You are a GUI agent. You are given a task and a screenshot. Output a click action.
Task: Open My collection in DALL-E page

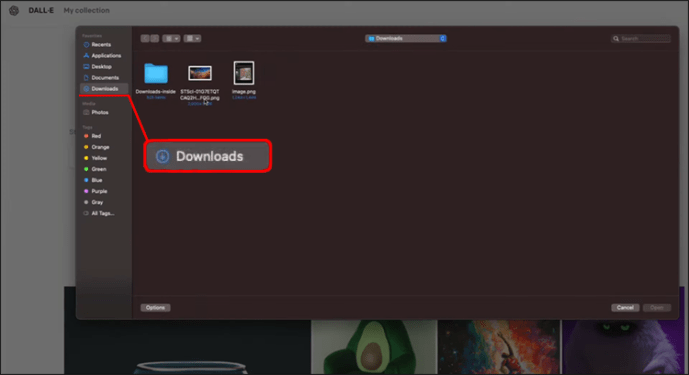(x=87, y=10)
